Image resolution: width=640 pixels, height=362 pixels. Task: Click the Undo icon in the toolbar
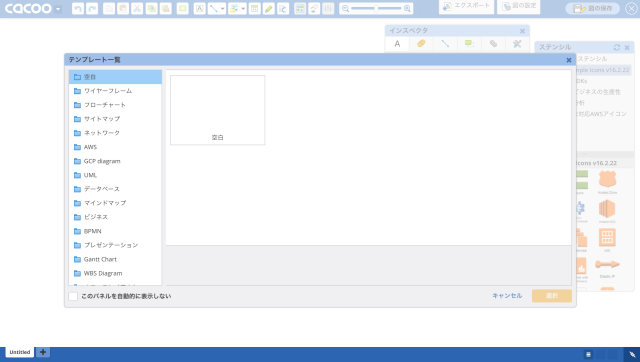[78, 9]
